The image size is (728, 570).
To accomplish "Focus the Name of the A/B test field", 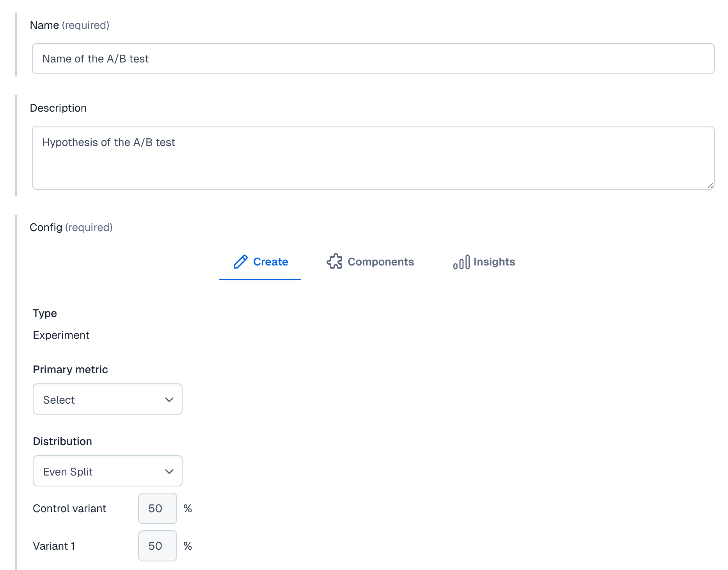I will (373, 59).
